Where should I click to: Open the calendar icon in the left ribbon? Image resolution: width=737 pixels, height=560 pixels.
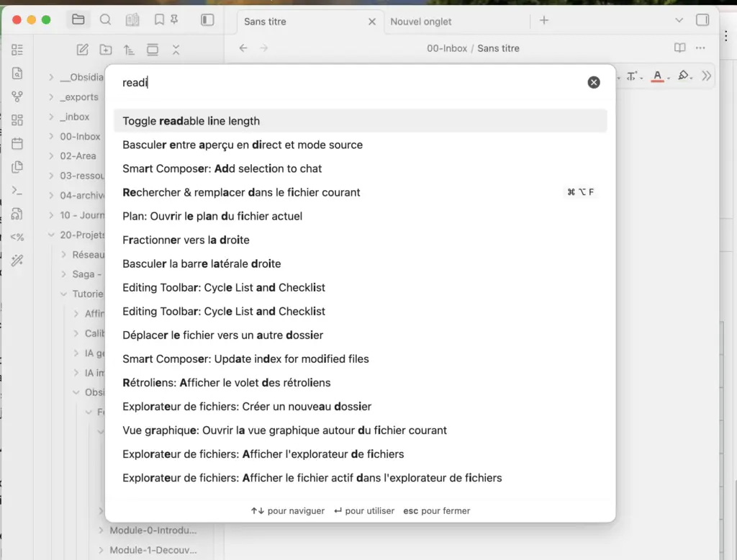point(17,143)
